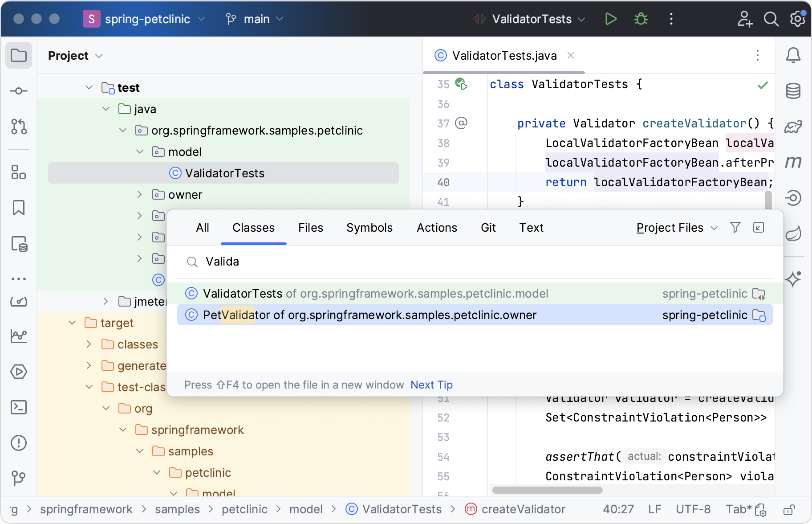The image size is (812, 524).
Task: Expand the owner package
Action: coord(140,194)
